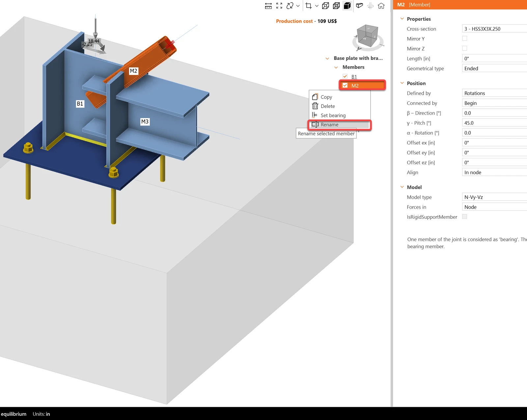Screen dimensions: 527x420
Task: Click the Rename icon in context menu
Action: click(315, 124)
